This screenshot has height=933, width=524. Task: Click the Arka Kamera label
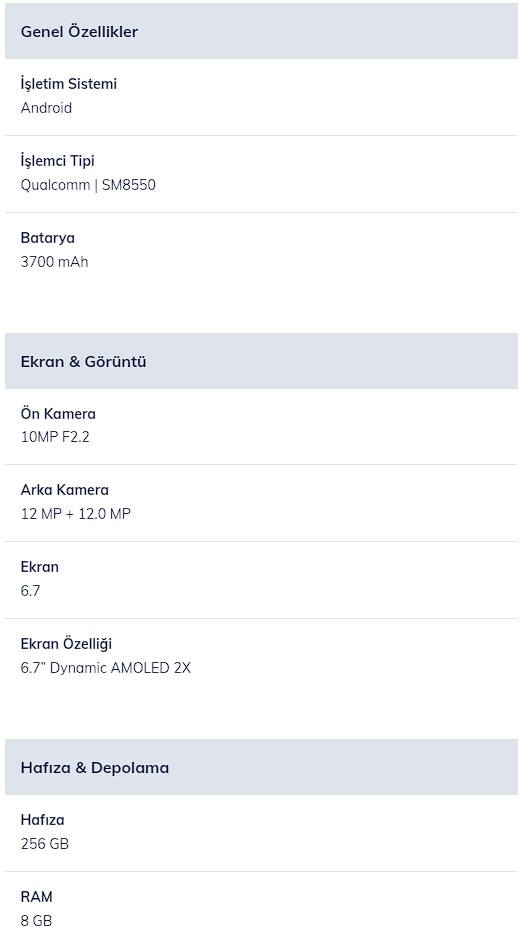(64, 490)
